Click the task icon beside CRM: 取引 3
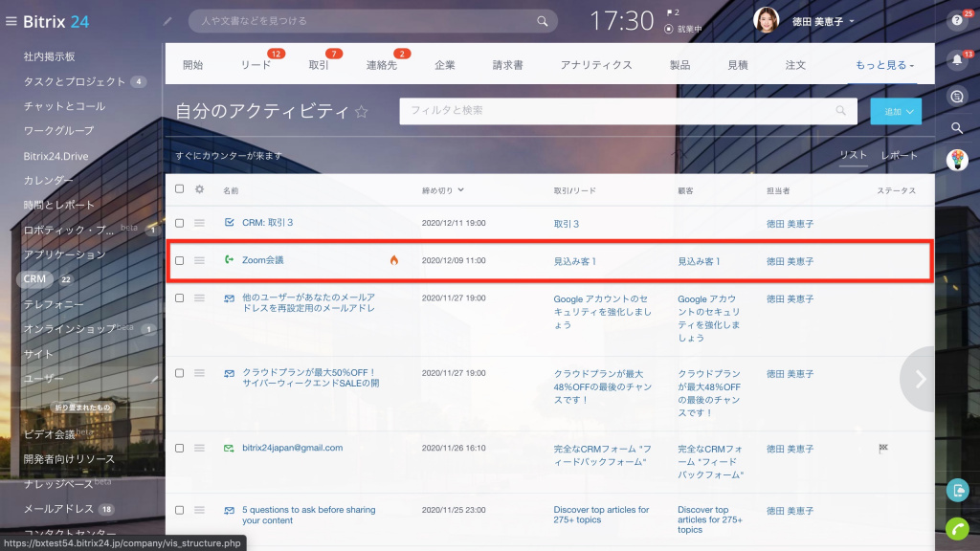 point(229,222)
